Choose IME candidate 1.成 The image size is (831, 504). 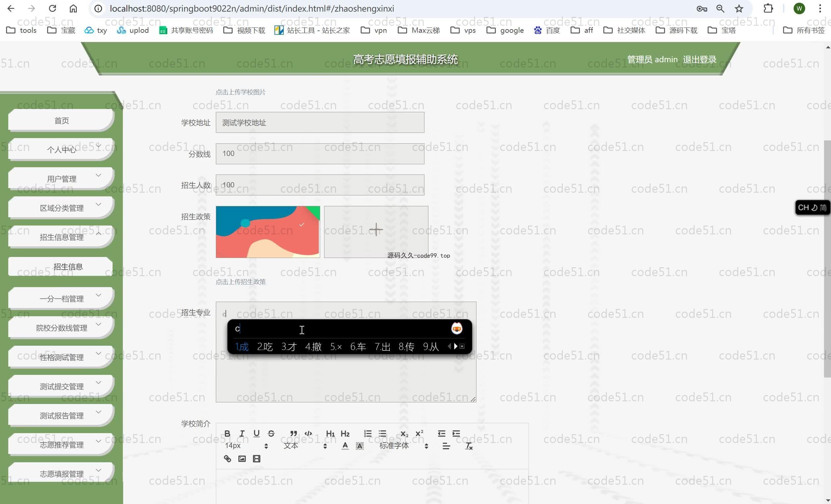click(241, 346)
